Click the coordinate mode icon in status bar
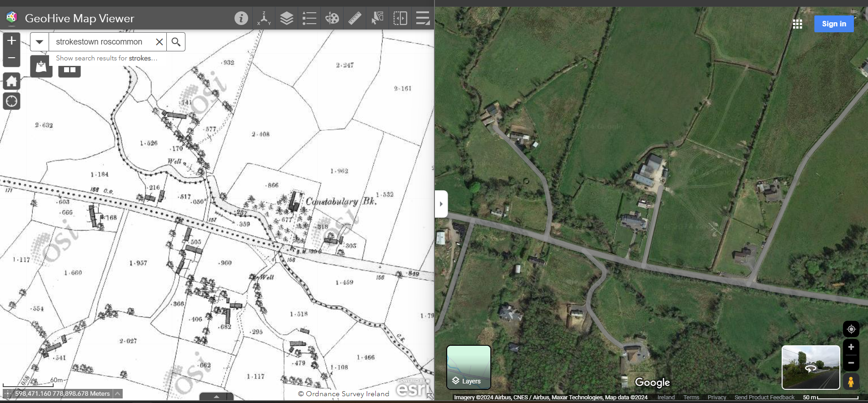This screenshot has width=868, height=403. [7, 393]
